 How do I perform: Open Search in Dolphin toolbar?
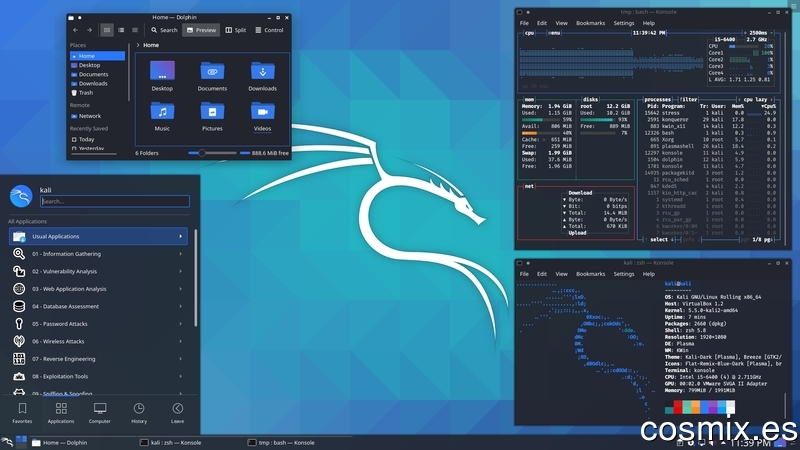pyautogui.click(x=164, y=30)
